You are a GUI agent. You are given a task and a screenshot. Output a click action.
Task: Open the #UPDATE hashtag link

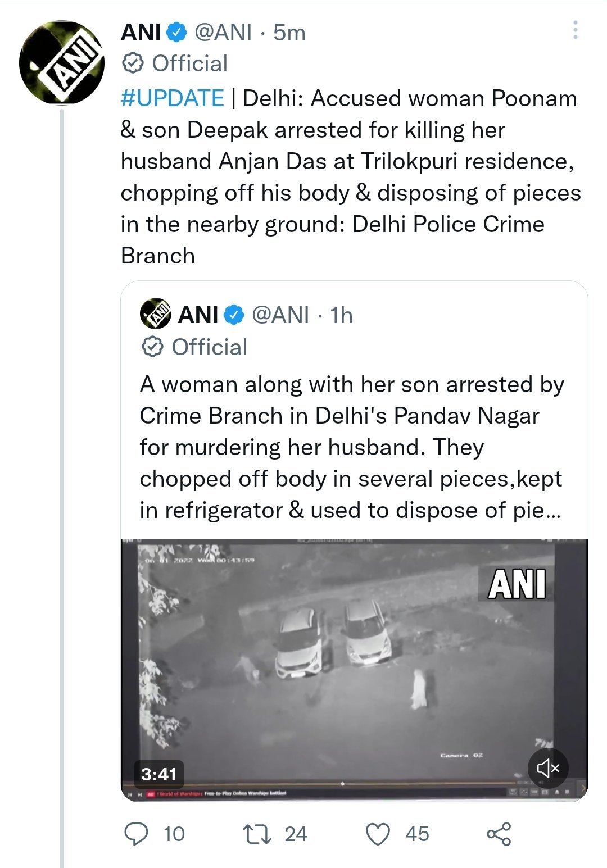[x=172, y=98]
